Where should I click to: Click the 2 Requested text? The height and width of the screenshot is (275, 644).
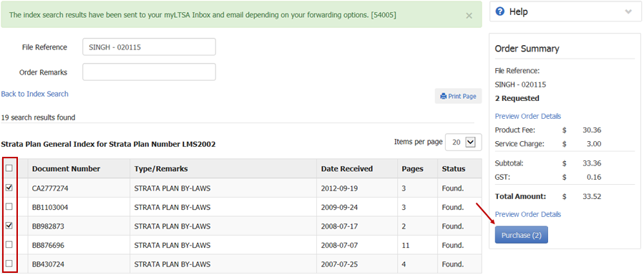tap(517, 98)
